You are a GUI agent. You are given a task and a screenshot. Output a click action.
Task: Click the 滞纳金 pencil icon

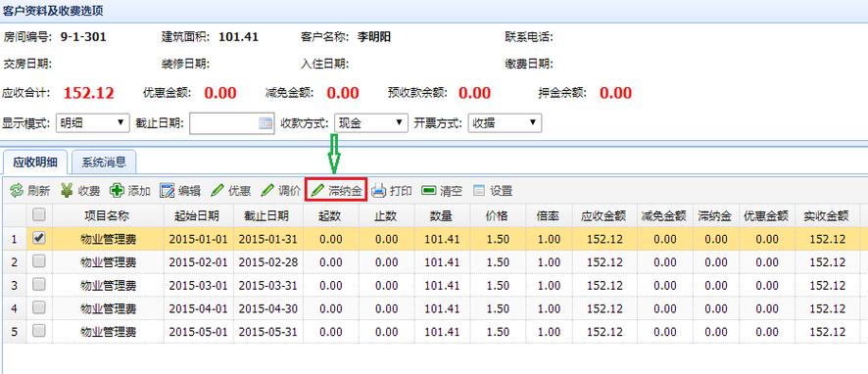click(x=317, y=191)
